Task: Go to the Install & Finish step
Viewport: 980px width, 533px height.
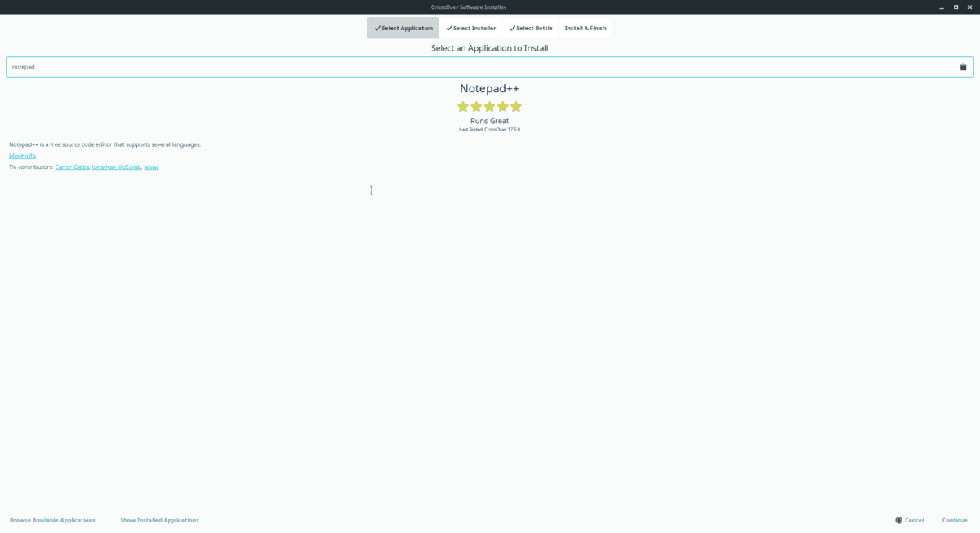Action: coord(585,27)
